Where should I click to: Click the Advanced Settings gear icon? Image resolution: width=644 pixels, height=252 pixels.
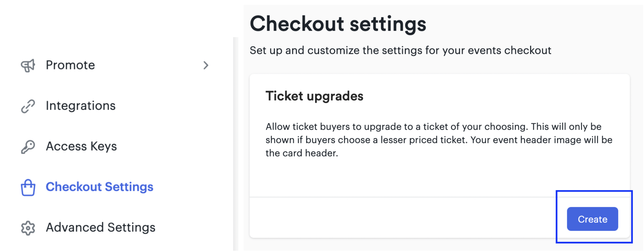coord(28,228)
